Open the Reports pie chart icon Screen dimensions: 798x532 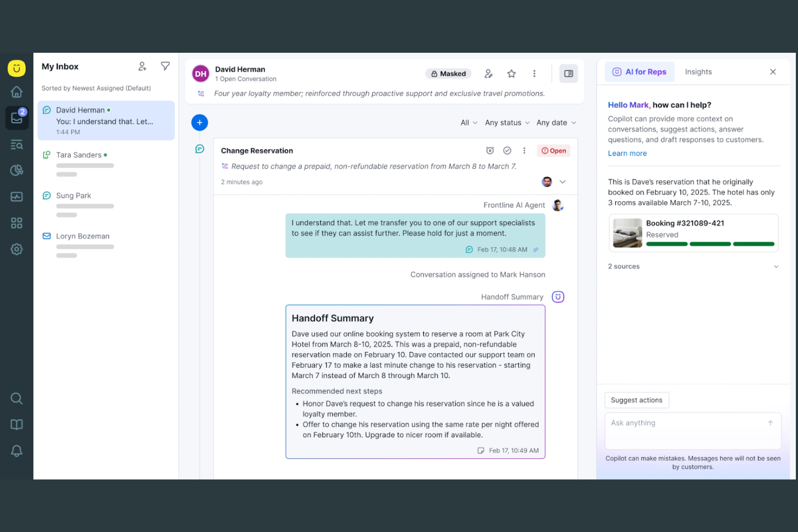point(16,170)
